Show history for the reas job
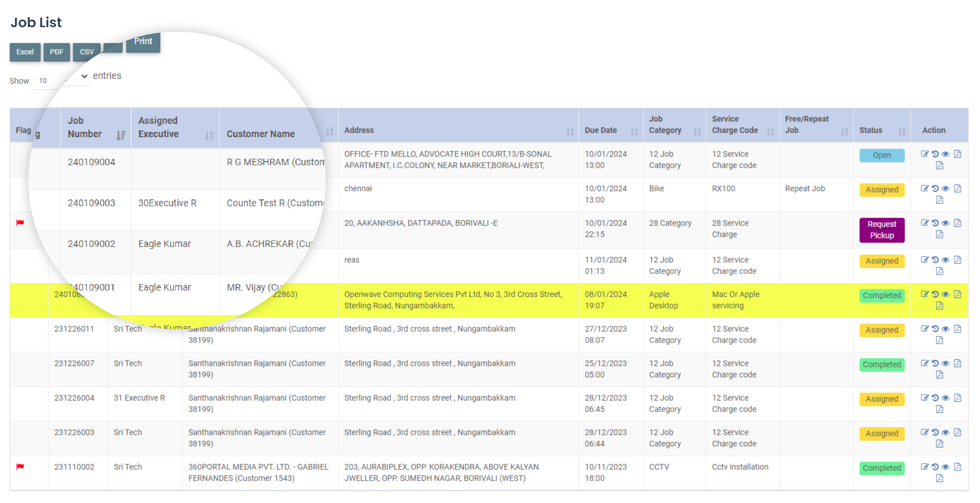The height and width of the screenshot is (503, 980). pos(935,260)
